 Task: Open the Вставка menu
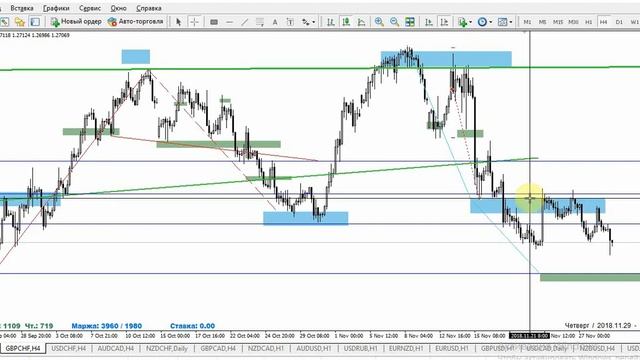click(22, 8)
